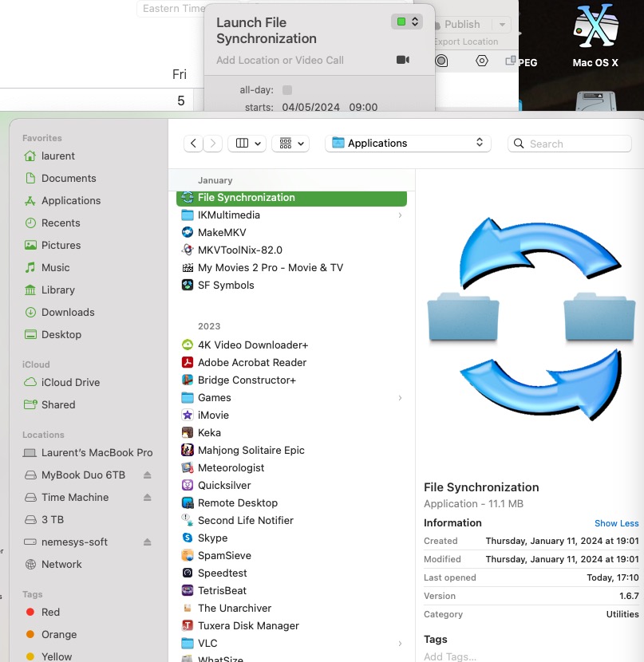Click the video call camera icon

click(x=402, y=60)
